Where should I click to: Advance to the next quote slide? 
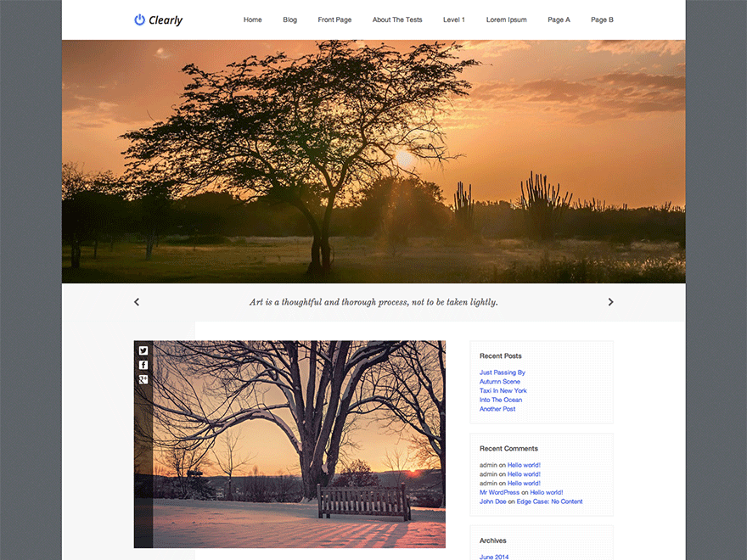pos(610,301)
